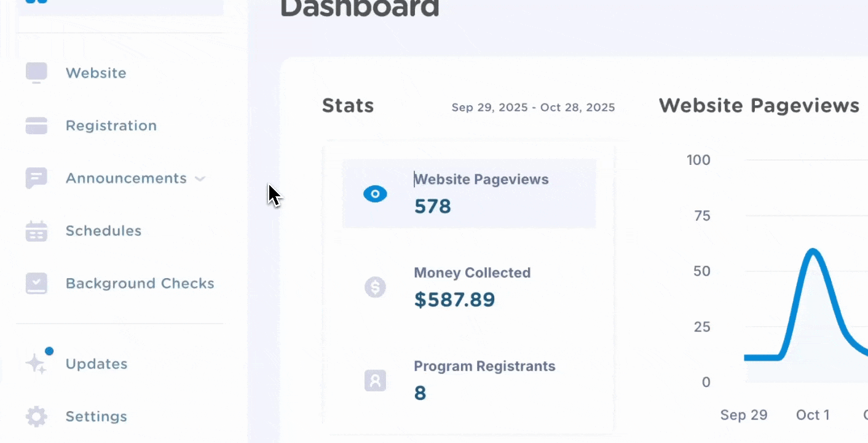
Task: Click the Updates sparkle icon
Action: [36, 364]
